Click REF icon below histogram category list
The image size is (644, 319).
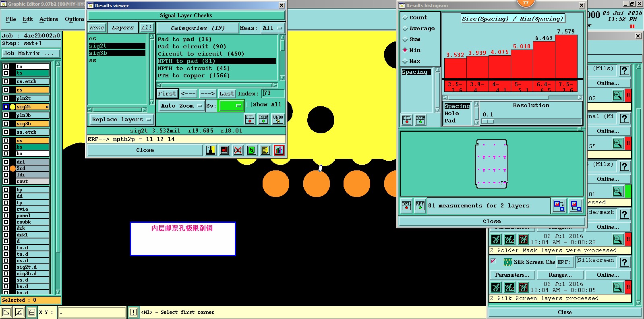[x=420, y=120]
